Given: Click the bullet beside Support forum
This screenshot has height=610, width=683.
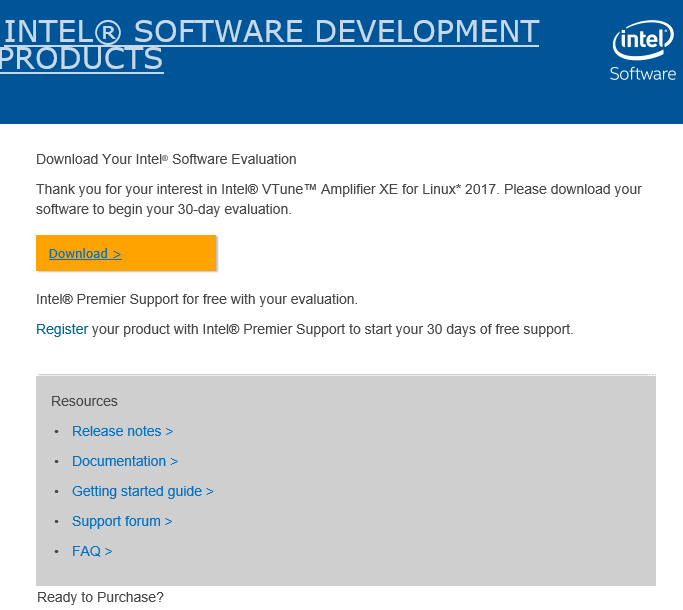Looking at the screenshot, I should pyautogui.click(x=56, y=522).
